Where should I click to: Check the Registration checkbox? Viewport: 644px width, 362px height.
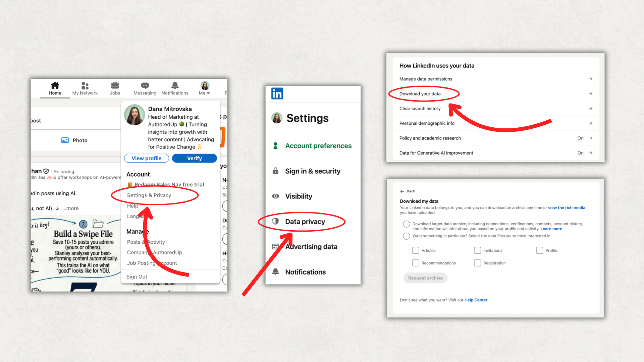477,263
